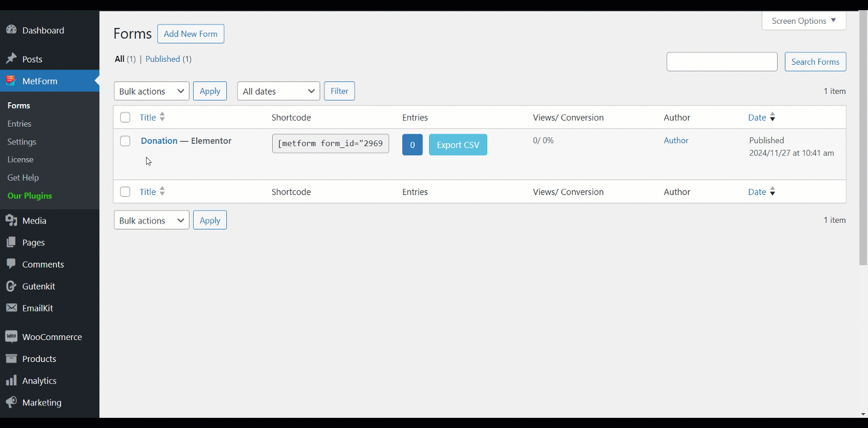Open the All dates filter dropdown
The width and height of the screenshot is (868, 428).
pyautogui.click(x=279, y=91)
